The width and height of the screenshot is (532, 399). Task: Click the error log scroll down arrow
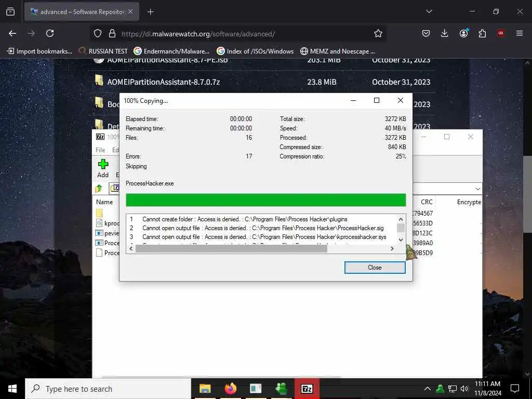coord(401,240)
